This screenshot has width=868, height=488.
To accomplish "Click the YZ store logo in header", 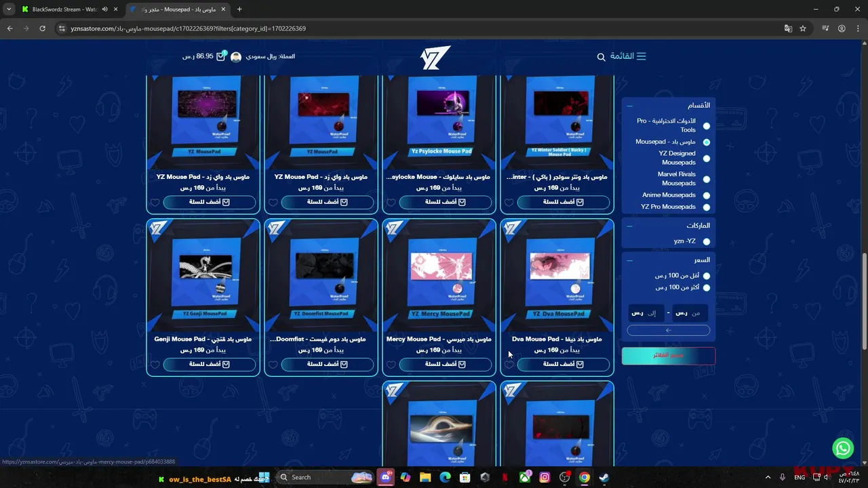I will (x=435, y=58).
